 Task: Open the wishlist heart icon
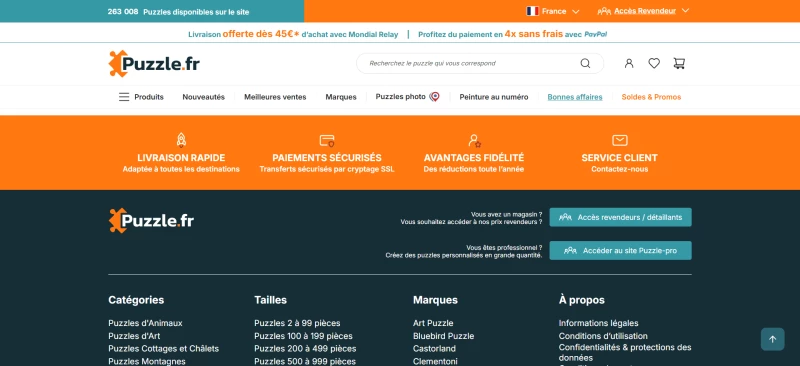tap(654, 63)
